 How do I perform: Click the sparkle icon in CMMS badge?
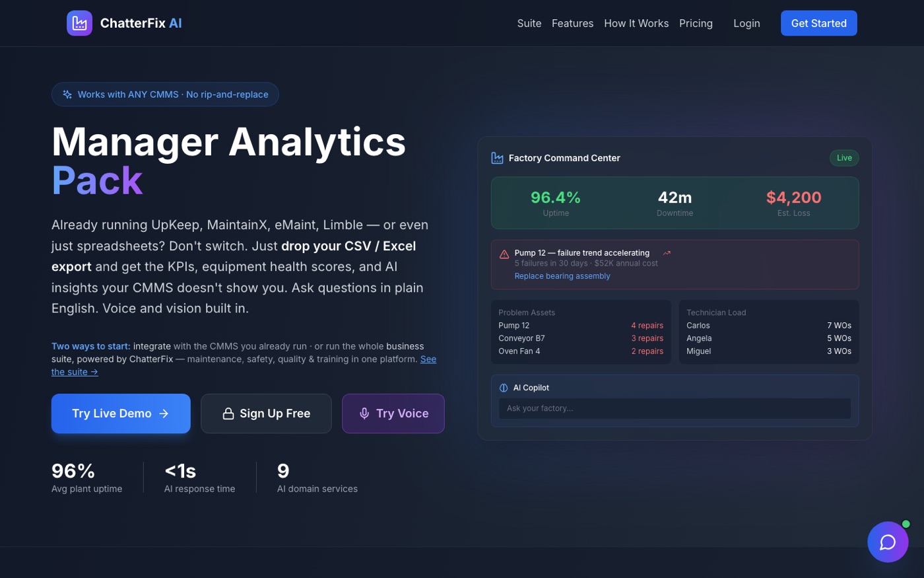tap(67, 94)
